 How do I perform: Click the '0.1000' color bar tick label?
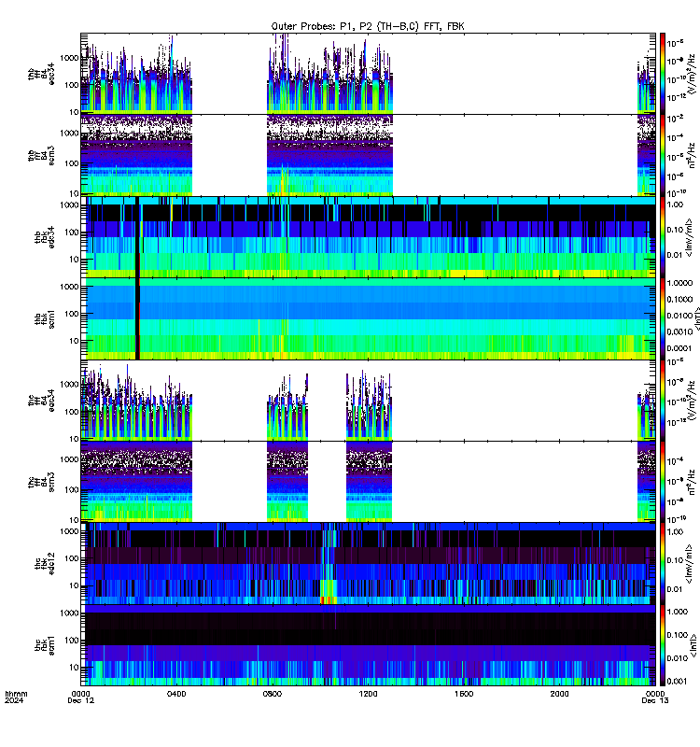pyautogui.click(x=679, y=299)
